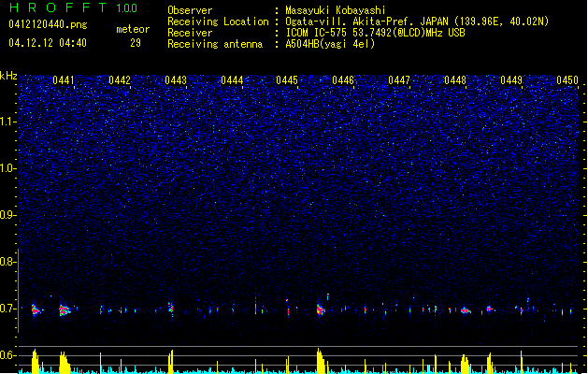Select the file name 0412120440.png
Image resolution: width=588 pixels, height=374 pixels.
click(48, 24)
